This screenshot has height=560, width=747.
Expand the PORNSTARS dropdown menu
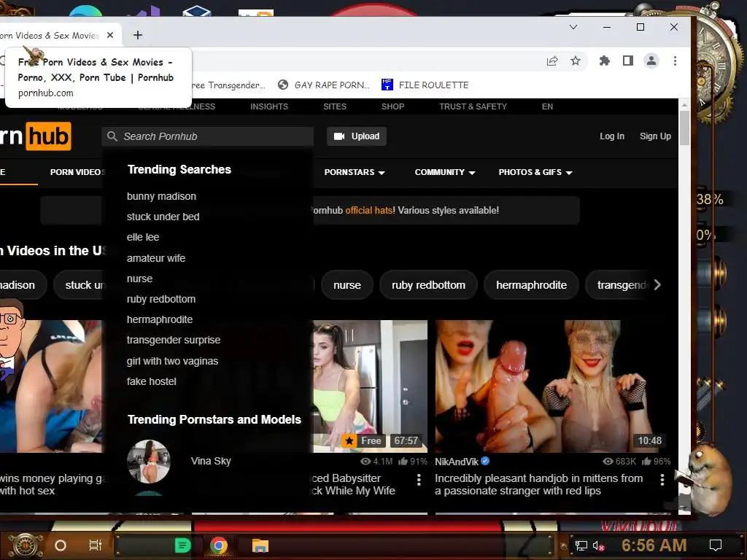(355, 172)
